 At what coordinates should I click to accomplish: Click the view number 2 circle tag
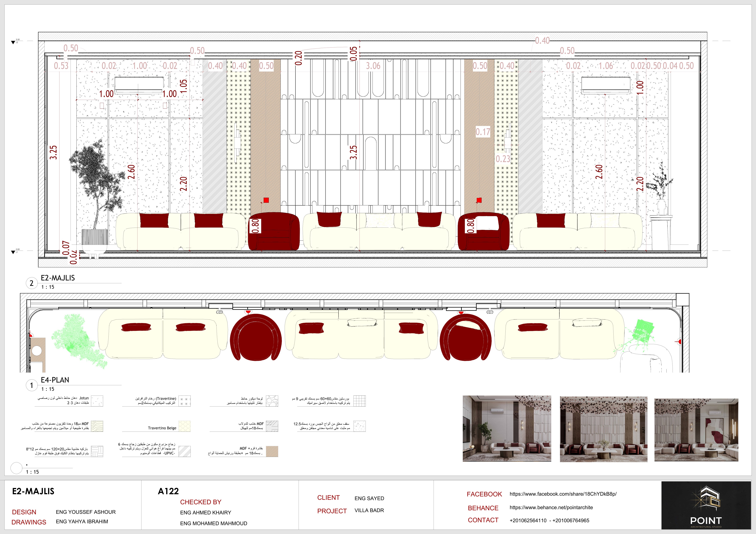pyautogui.click(x=32, y=283)
